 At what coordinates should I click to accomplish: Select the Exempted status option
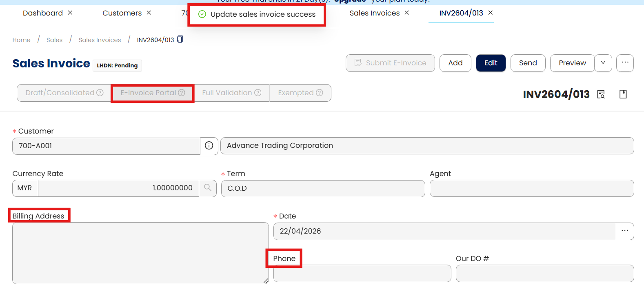(300, 93)
